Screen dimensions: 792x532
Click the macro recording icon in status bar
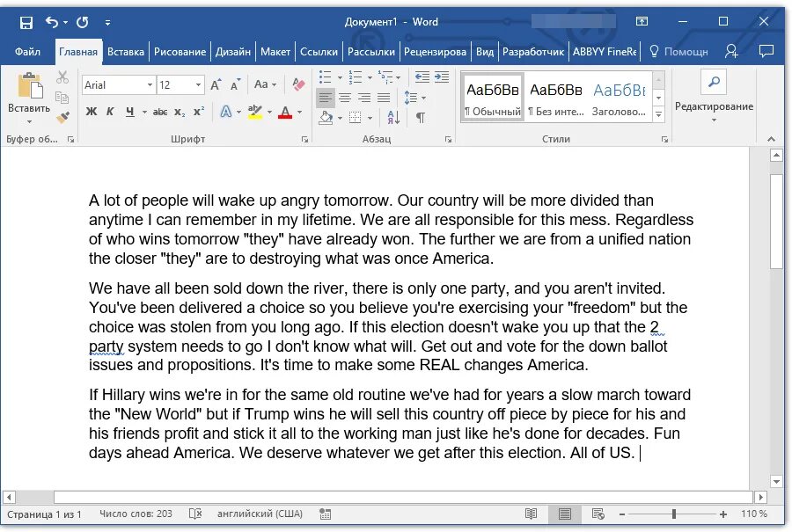(326, 514)
